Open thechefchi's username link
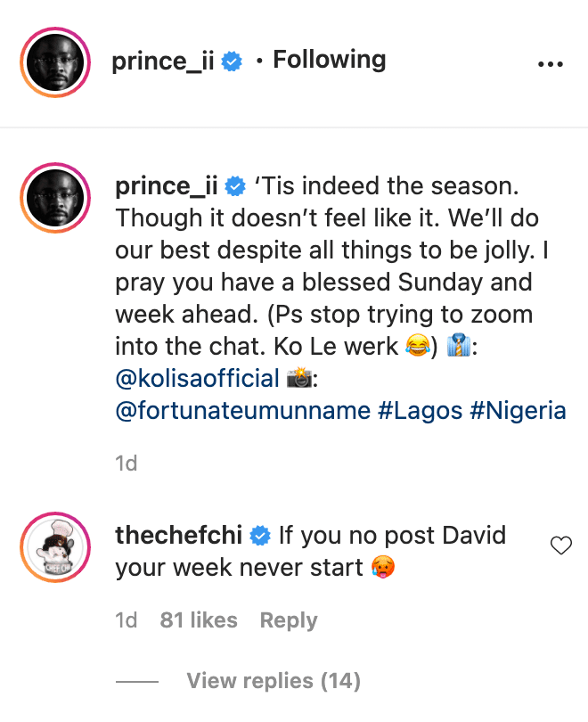Viewport: 588px width, 722px height. click(180, 535)
